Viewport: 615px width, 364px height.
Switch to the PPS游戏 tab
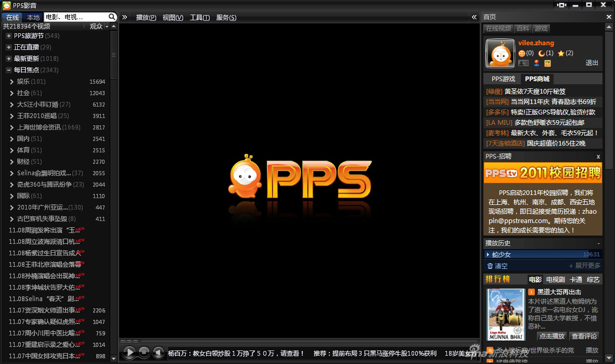(x=503, y=79)
